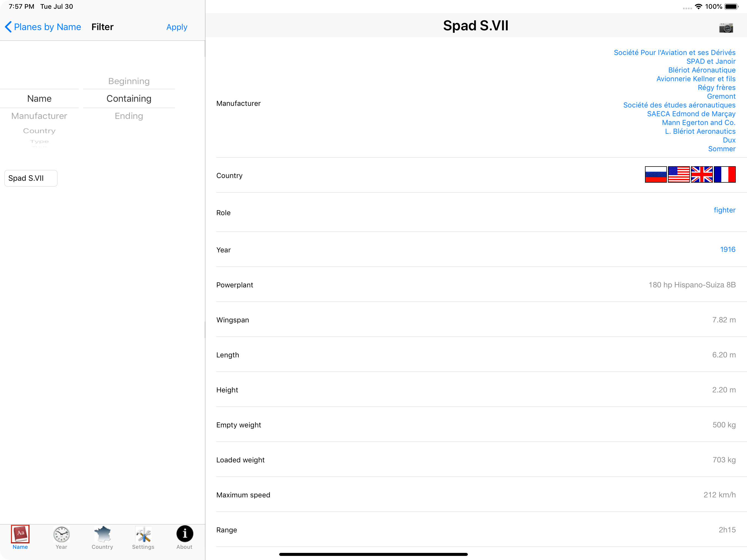Tap the Wingspan row label
The image size is (747, 560).
[233, 320]
